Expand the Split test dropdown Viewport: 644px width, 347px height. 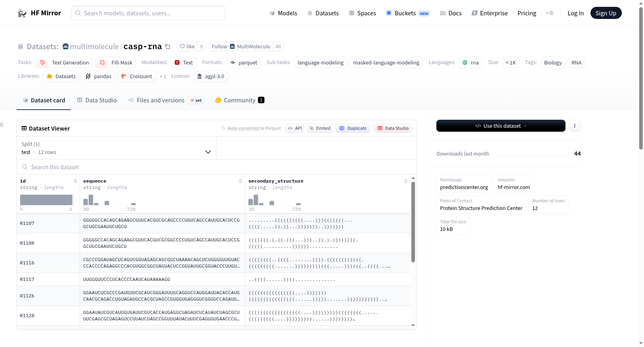coord(116,148)
